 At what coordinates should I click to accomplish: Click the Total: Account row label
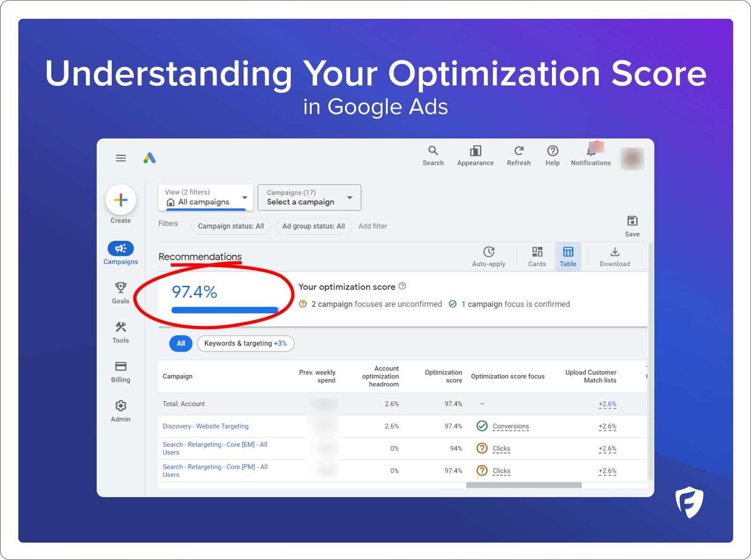tap(184, 404)
